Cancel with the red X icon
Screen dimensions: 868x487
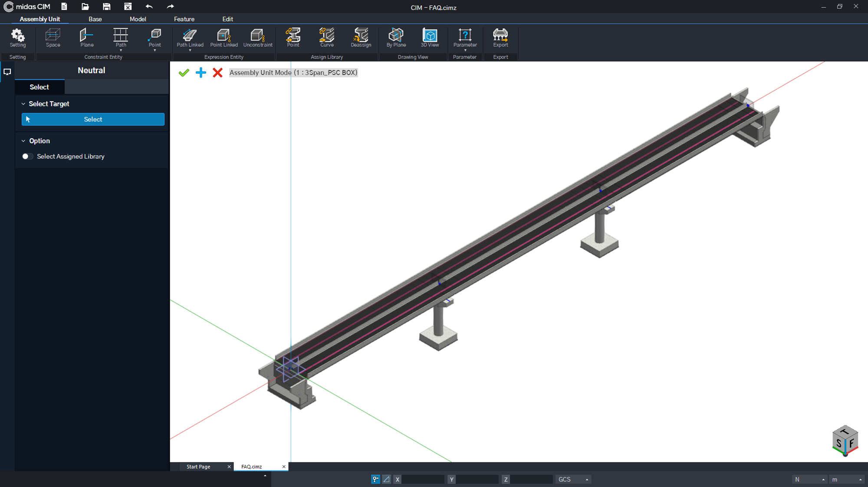click(x=217, y=73)
